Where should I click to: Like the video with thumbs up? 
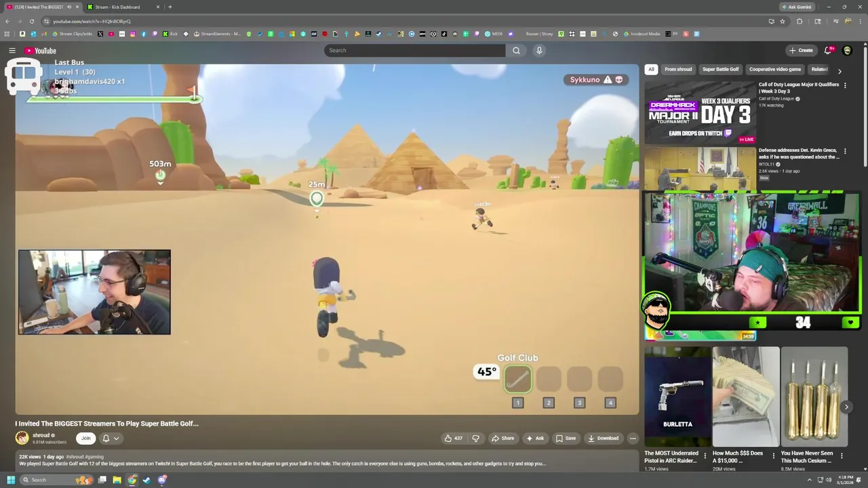pos(453,439)
